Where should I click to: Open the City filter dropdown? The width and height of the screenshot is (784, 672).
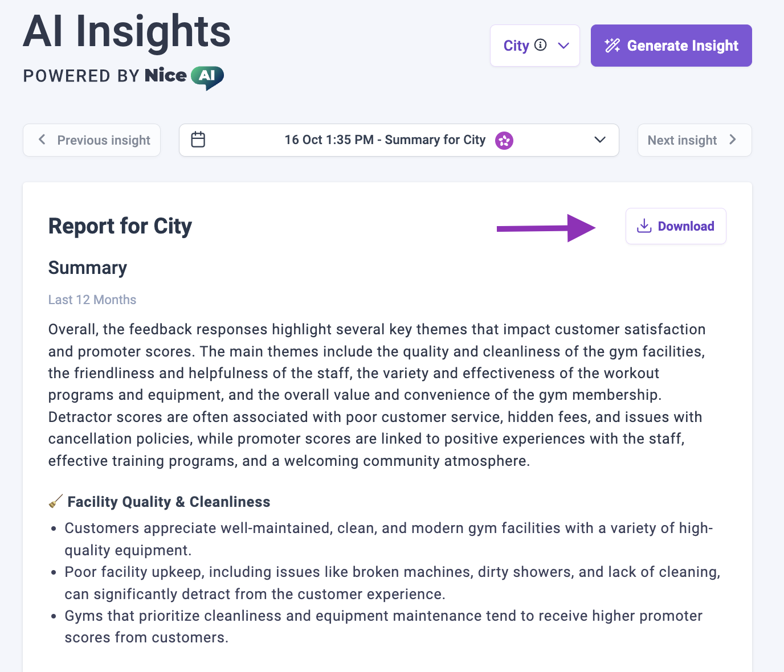[535, 46]
